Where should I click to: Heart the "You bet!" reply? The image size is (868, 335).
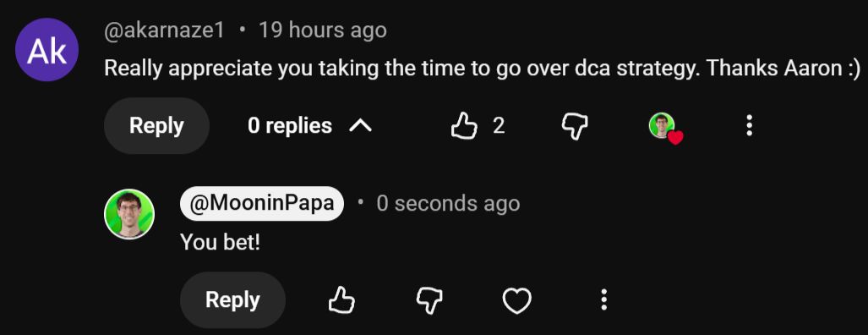click(x=517, y=300)
